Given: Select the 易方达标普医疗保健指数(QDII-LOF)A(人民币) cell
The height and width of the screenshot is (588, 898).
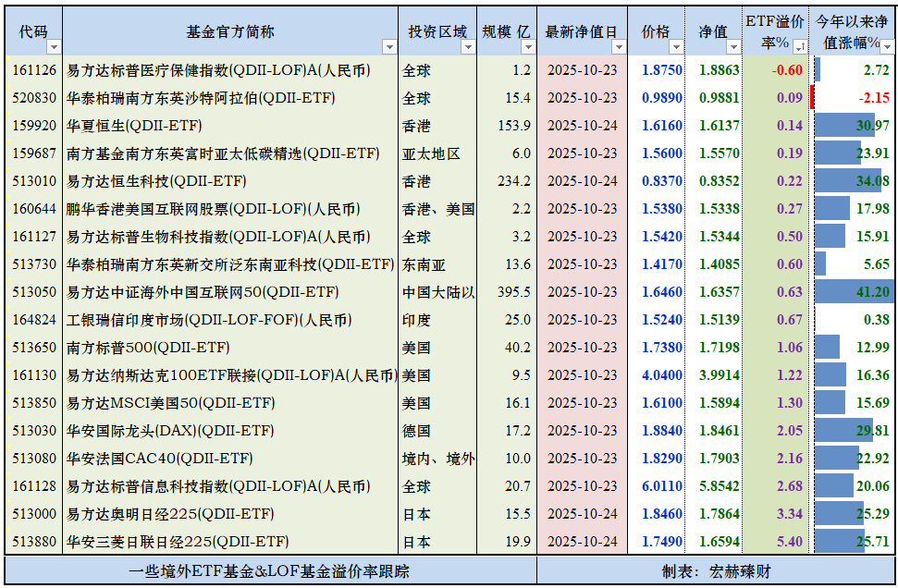Looking at the screenshot, I should [x=230, y=70].
